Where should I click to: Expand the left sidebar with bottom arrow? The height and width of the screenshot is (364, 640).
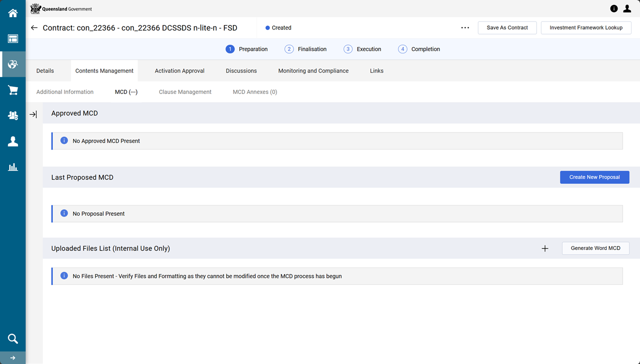13,358
